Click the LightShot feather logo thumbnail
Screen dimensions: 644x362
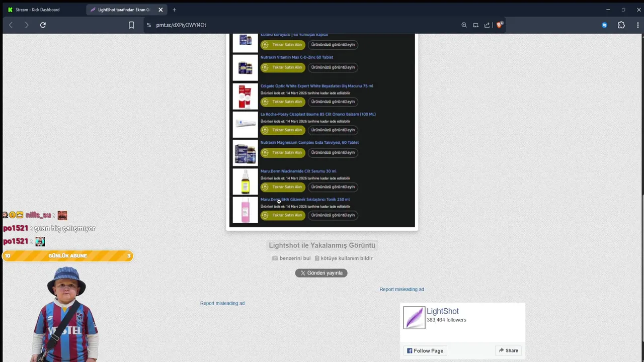coord(414,318)
